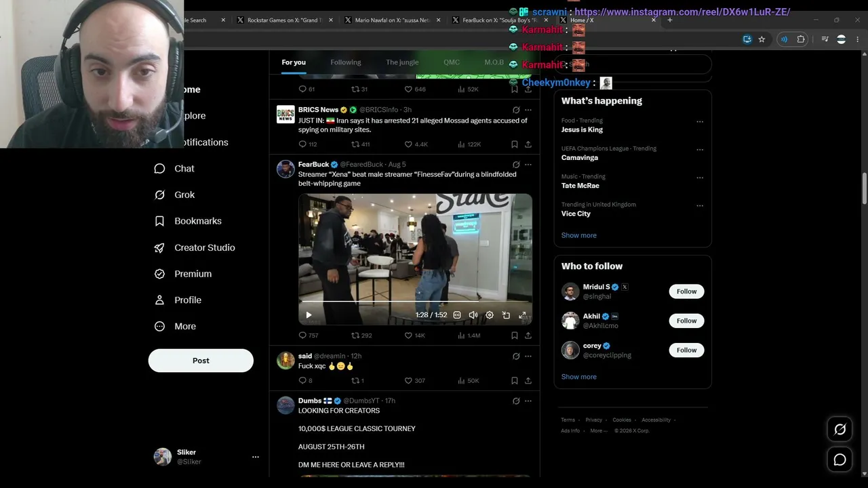868x488 pixels.
Task: Like said's post with 307 likes
Action: coord(414,381)
